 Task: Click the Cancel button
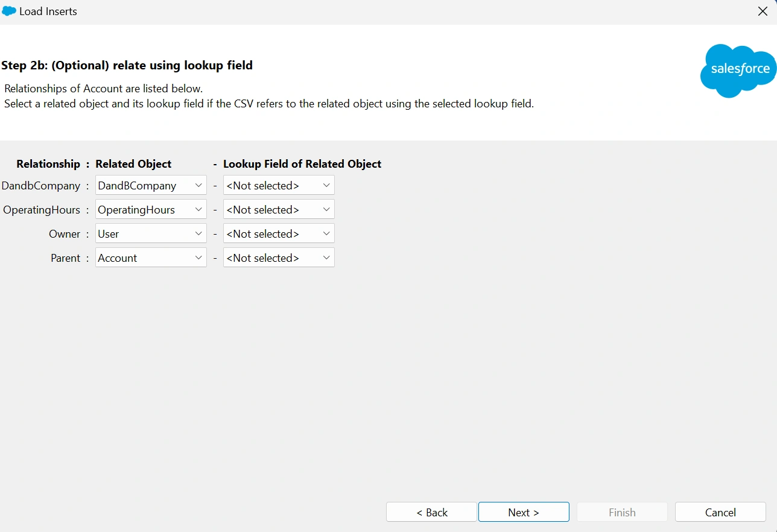pyautogui.click(x=720, y=511)
